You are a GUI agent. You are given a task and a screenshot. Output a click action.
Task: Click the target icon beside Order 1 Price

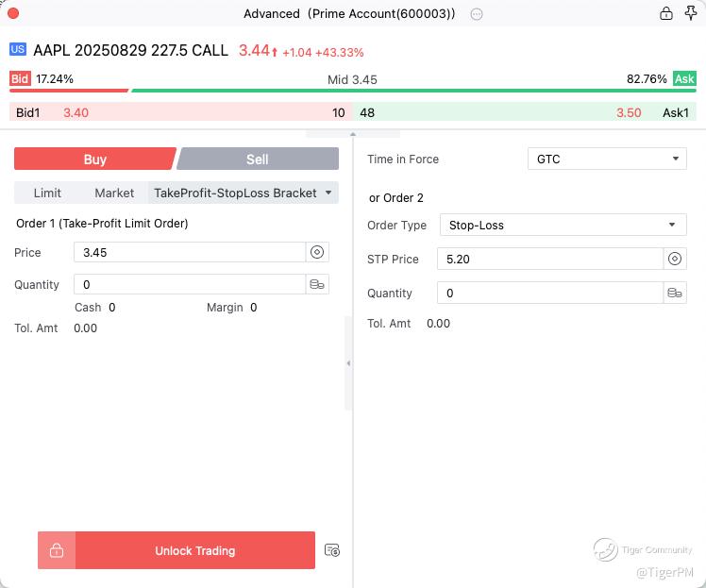[x=317, y=252]
